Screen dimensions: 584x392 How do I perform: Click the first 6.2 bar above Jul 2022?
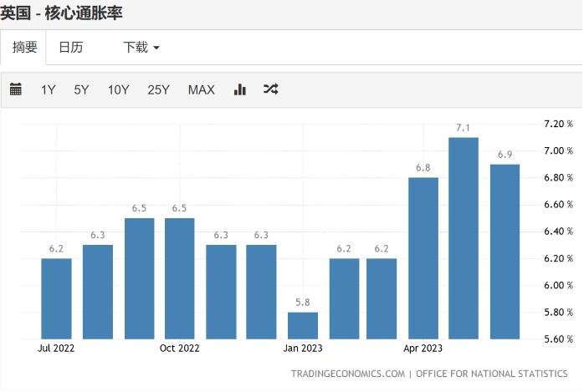click(56, 298)
